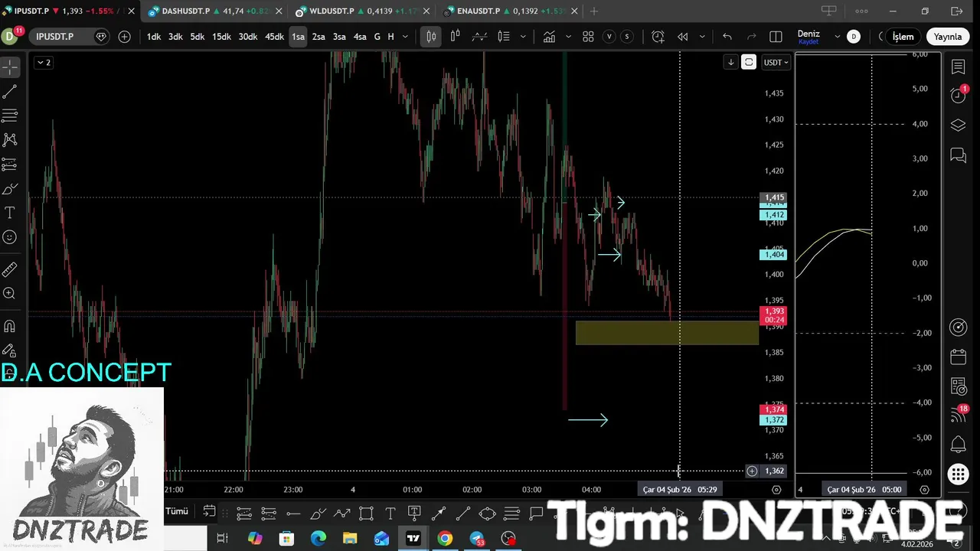Image resolution: width=980 pixels, height=551 pixels.
Task: Click the candlestick chart type icon
Action: pos(431,37)
